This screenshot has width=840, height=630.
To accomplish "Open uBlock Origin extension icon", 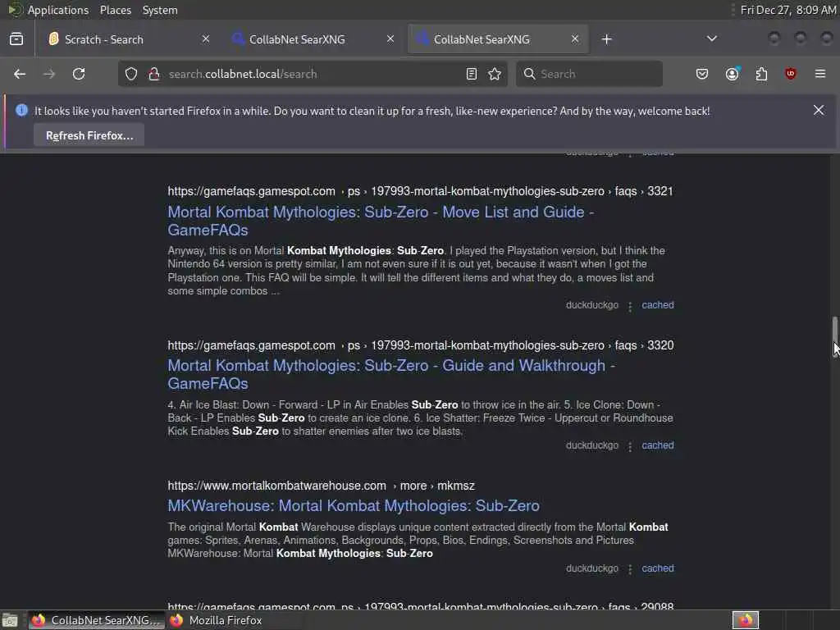I will click(791, 74).
